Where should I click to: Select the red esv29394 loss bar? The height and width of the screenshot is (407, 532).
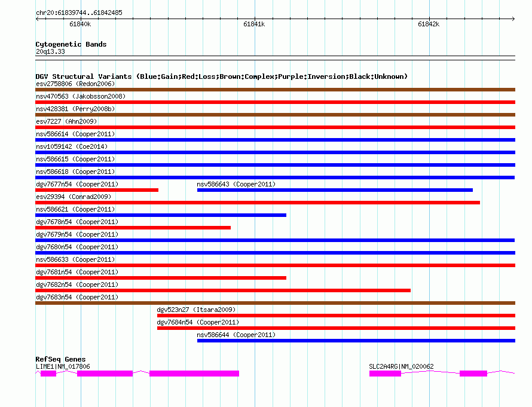(258, 203)
